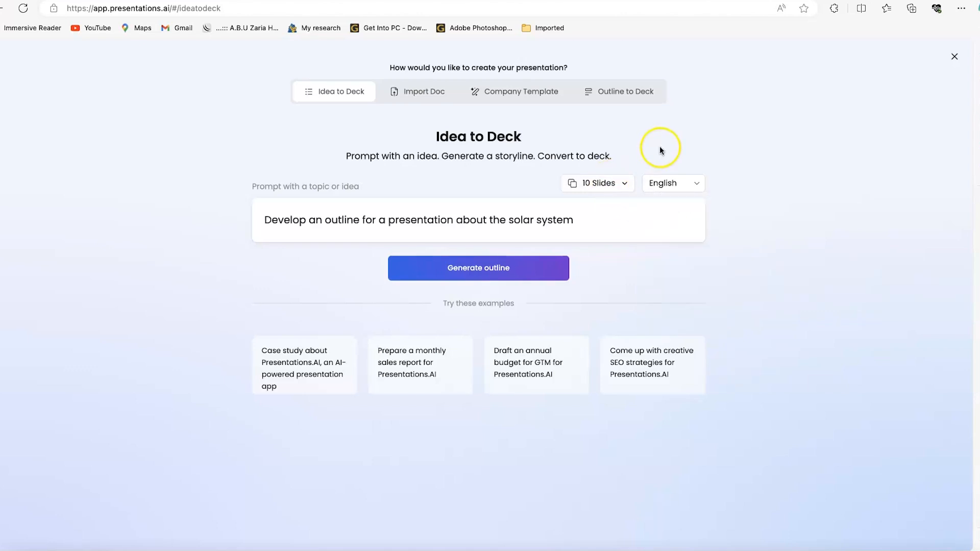980x551 pixels.
Task: Choose the case study example card
Action: click(x=304, y=365)
